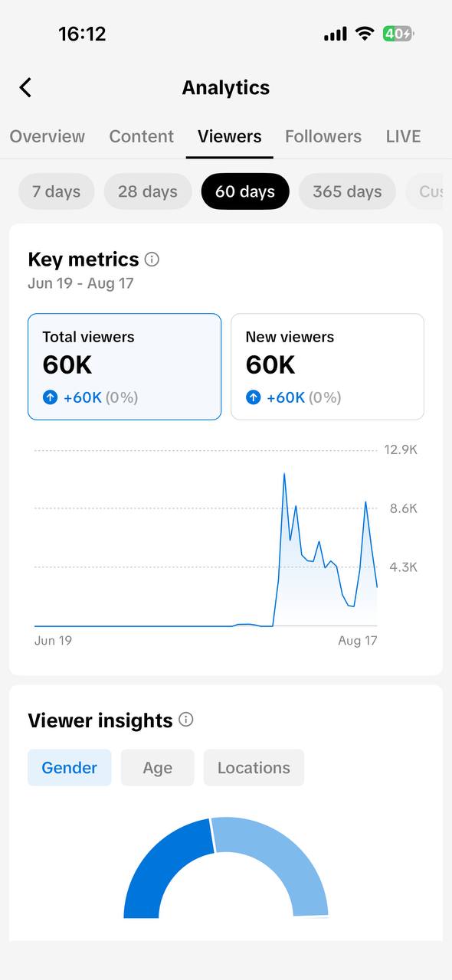
Task: Open Viewer insights info icon
Action: pos(185,720)
